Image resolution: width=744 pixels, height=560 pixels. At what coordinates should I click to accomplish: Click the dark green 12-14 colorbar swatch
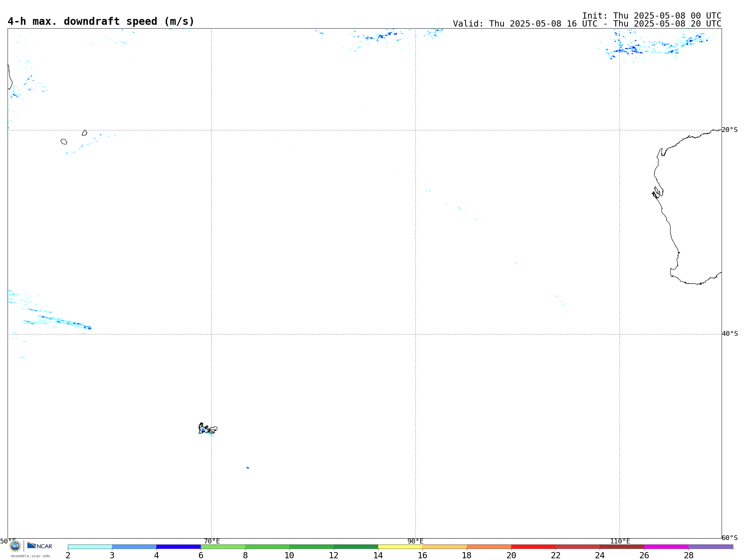pyautogui.click(x=356, y=547)
